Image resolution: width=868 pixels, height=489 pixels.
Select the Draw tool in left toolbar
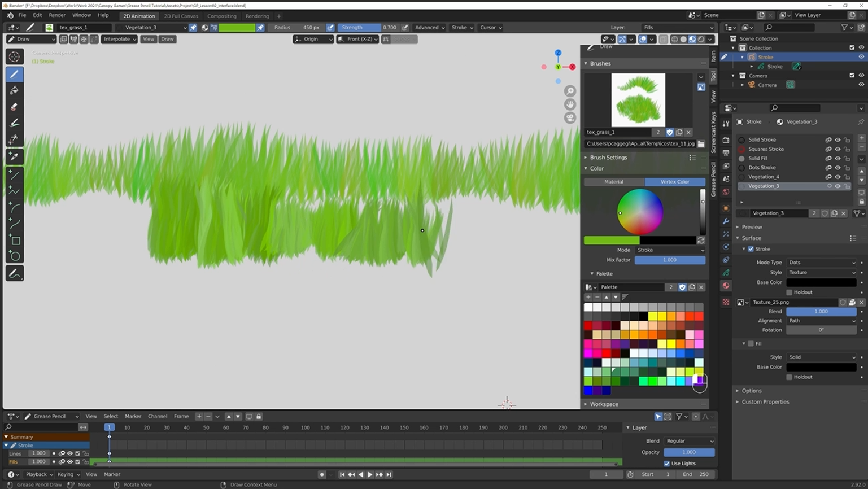coord(15,74)
